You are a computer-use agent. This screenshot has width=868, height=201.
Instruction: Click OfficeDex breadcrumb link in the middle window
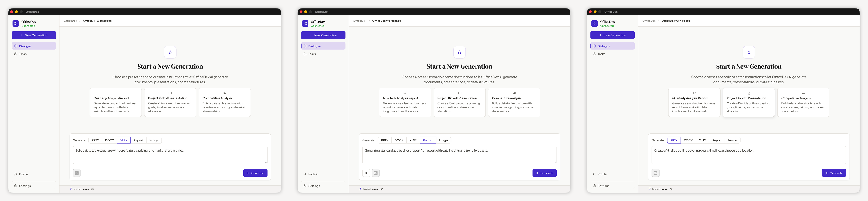click(360, 21)
